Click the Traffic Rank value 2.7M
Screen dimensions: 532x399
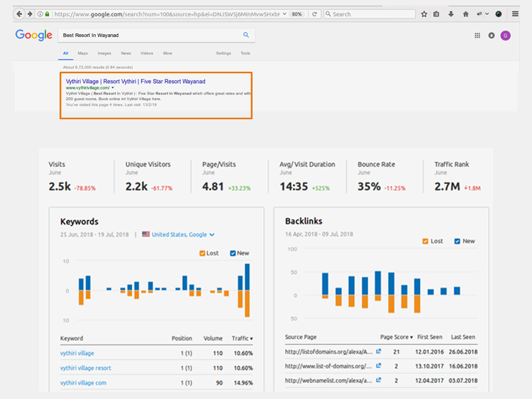point(447,187)
